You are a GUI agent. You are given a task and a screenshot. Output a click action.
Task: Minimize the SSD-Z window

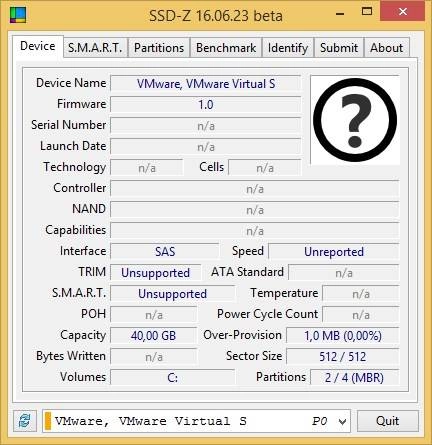point(340,14)
